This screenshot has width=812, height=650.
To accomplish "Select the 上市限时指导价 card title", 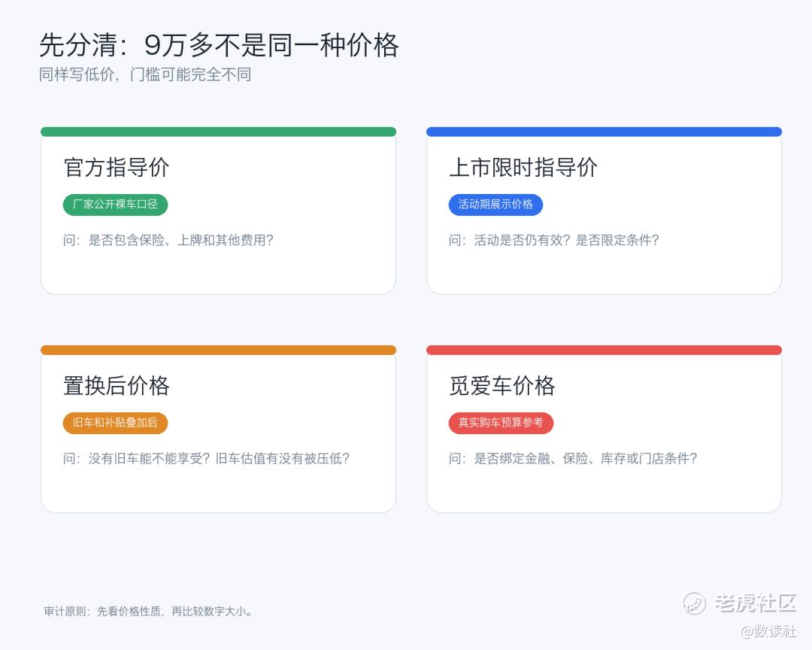I will pos(523,168).
